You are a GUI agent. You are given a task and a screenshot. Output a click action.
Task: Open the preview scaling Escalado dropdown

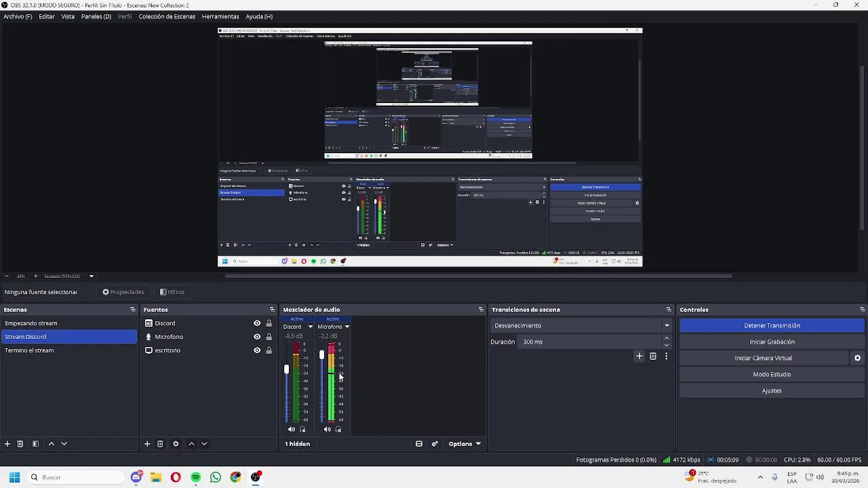tap(91, 276)
